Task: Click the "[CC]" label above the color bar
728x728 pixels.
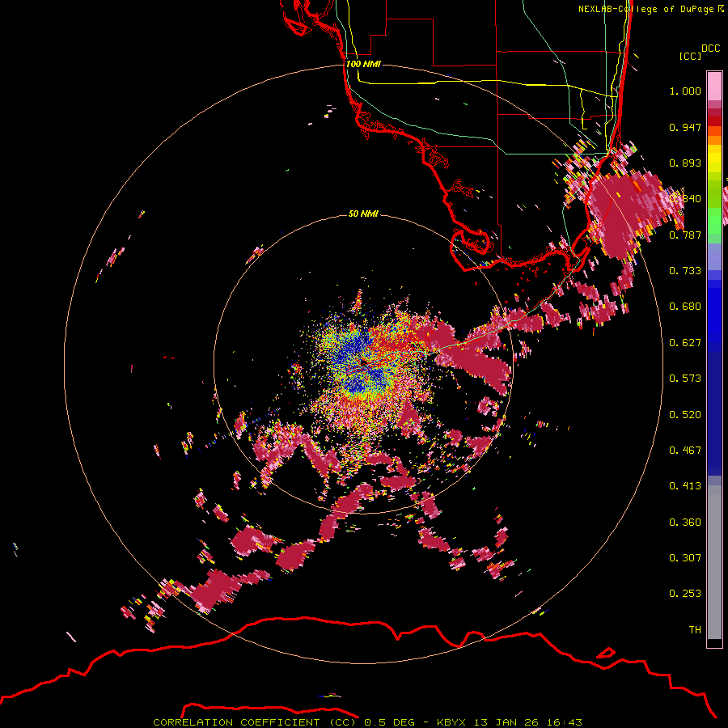Action: pos(690,56)
